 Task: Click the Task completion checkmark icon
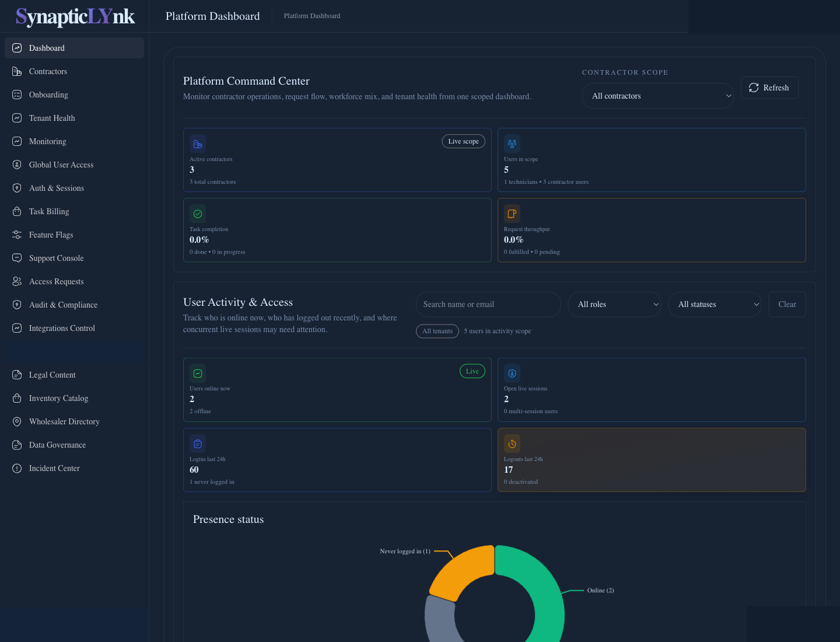(198, 214)
